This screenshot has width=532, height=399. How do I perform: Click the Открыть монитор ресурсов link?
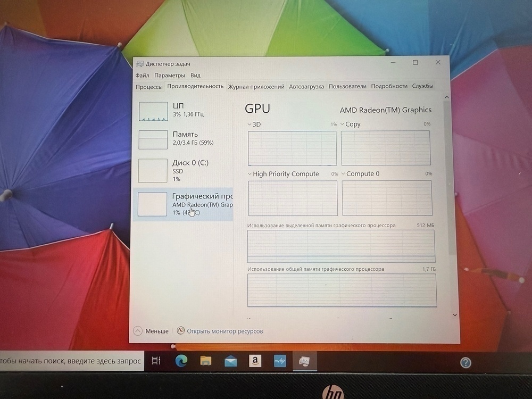click(225, 331)
